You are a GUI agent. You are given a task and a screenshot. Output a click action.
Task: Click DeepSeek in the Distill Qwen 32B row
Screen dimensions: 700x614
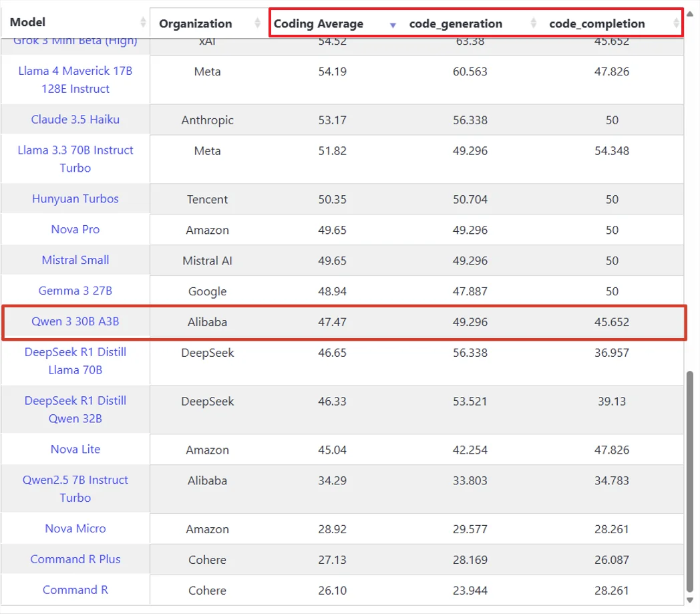[208, 401]
